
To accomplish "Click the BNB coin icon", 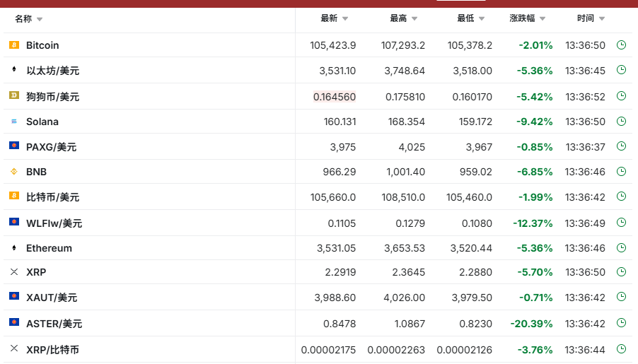I will [x=13, y=172].
